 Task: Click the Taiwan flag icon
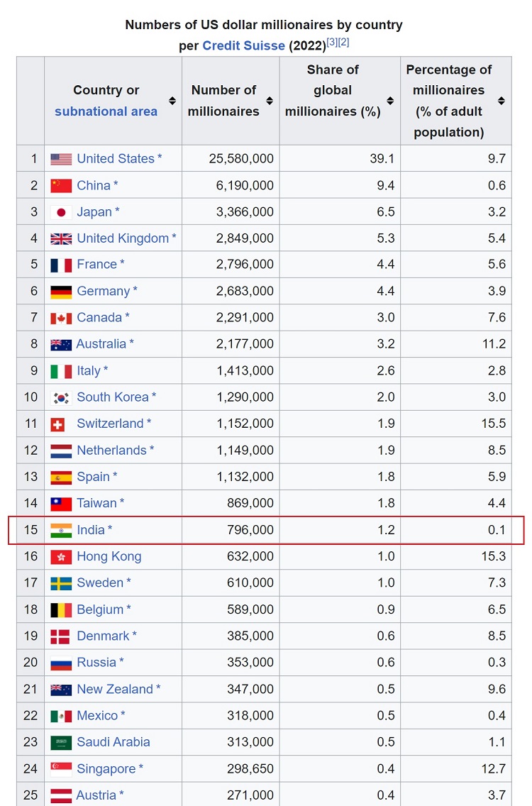click(61, 504)
